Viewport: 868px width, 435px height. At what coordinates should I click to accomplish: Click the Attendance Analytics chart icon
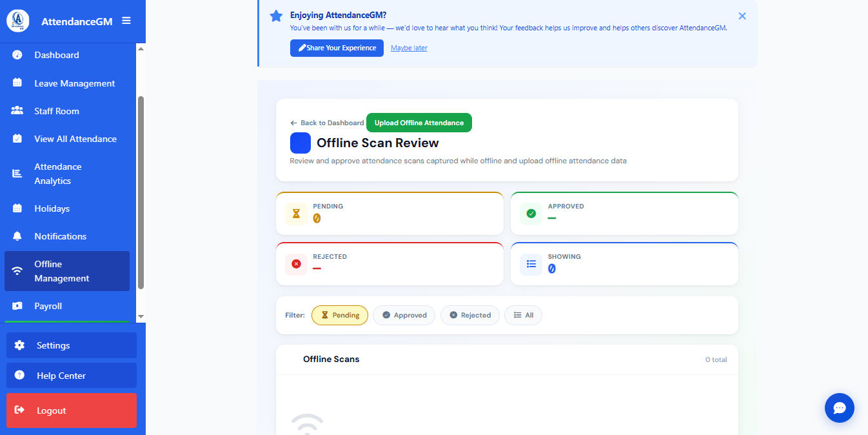tap(17, 174)
